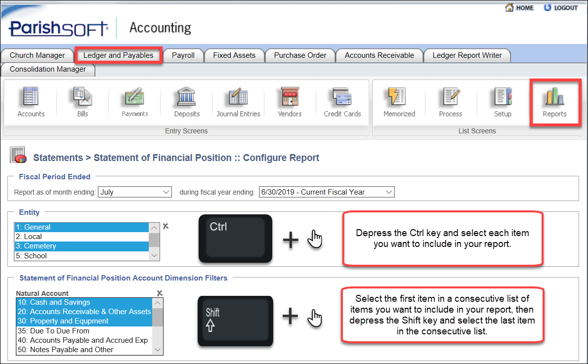Screen dimensions: 588x364
Task: Switch to Consolidation Manager tab
Action: click(x=48, y=69)
